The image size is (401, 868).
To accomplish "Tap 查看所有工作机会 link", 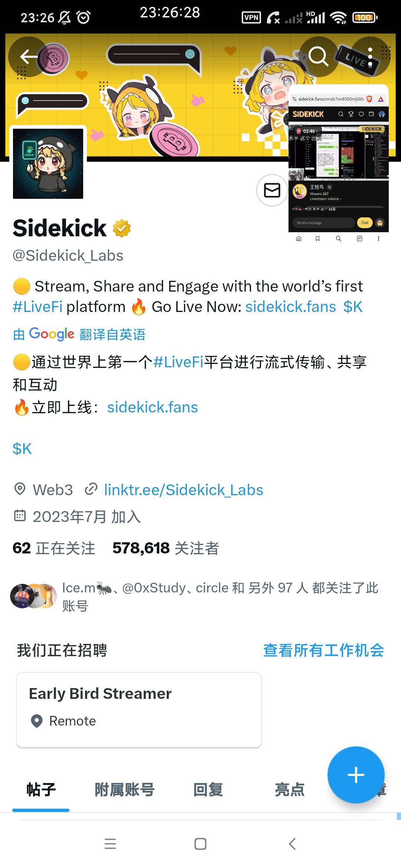I will (324, 650).
